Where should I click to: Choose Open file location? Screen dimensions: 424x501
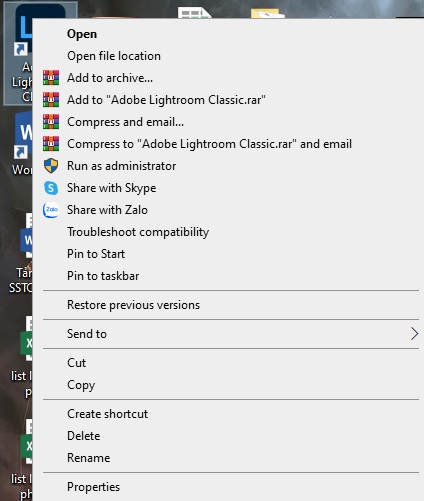pos(114,56)
